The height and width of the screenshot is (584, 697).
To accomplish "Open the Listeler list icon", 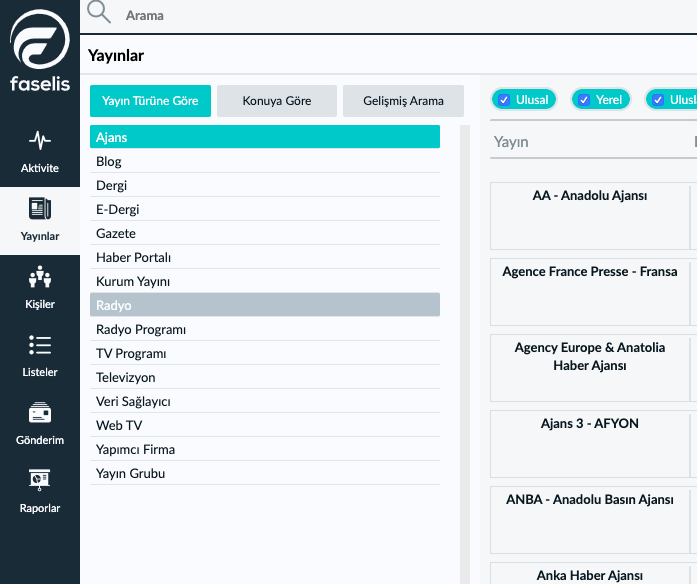I will pos(40,344).
